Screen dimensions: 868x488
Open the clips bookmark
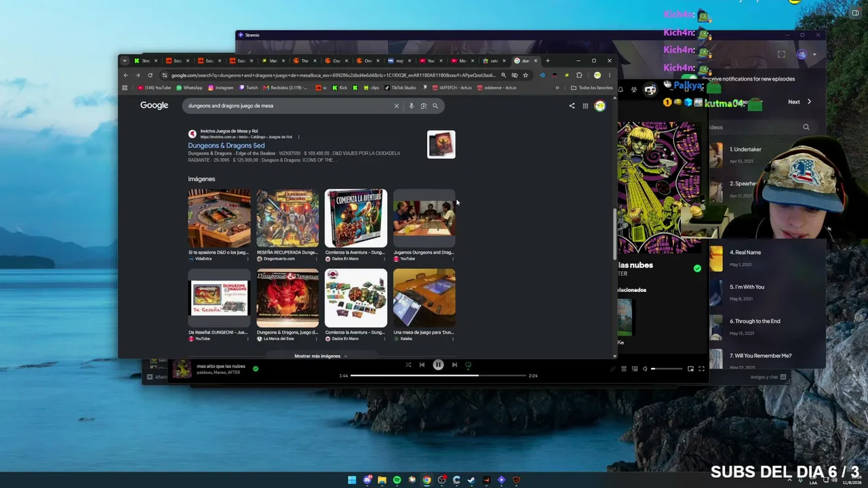point(371,87)
